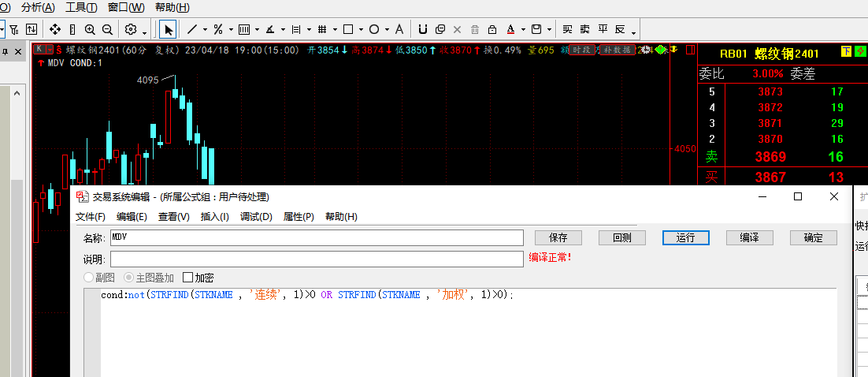Image resolution: width=868 pixels, height=377 pixels.
Task: Click the yellow 下 icon in quote panel
Action: [846, 52]
